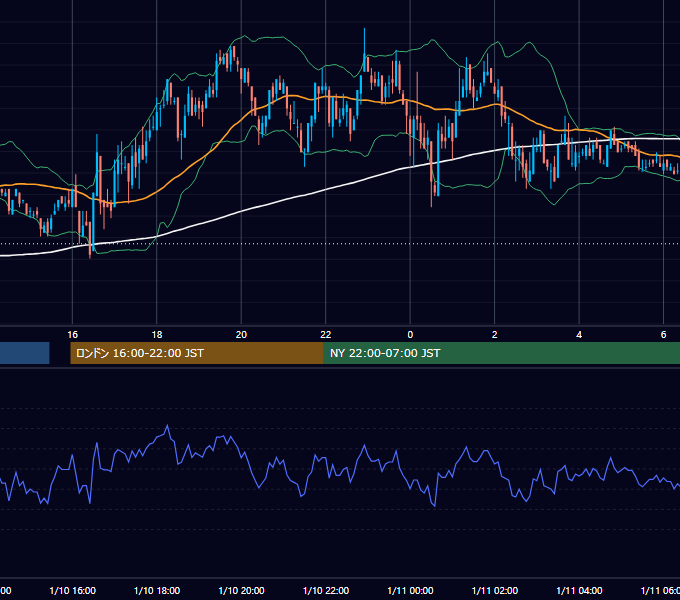Click the NY 22:00-07:00 JST session bar

pyautogui.click(x=502, y=353)
